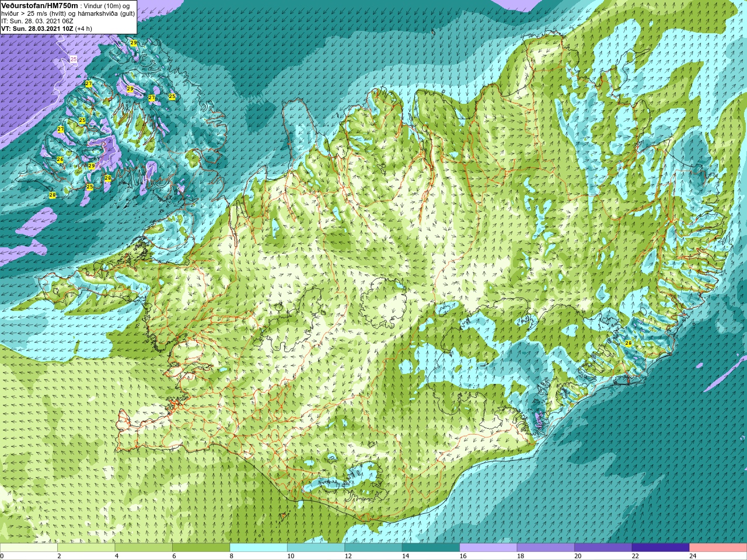Click scale tick label 8

(x=232, y=556)
